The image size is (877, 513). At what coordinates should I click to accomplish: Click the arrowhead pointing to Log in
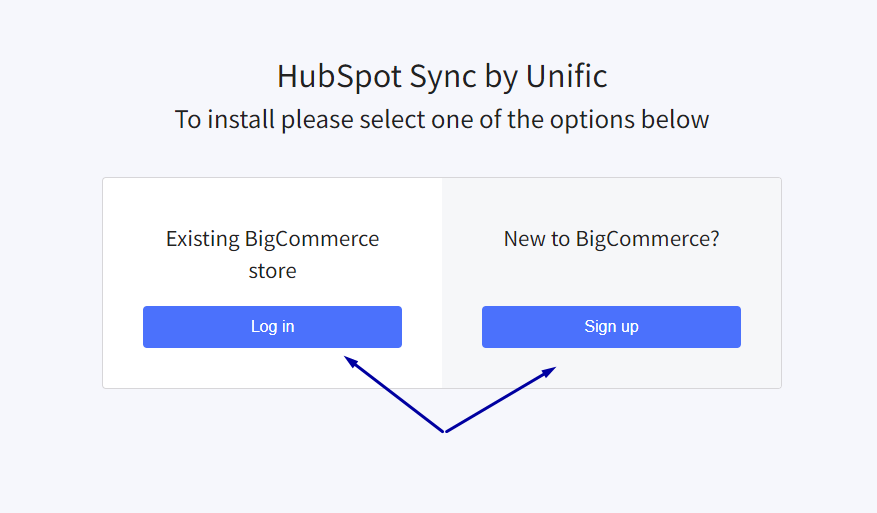(x=351, y=361)
